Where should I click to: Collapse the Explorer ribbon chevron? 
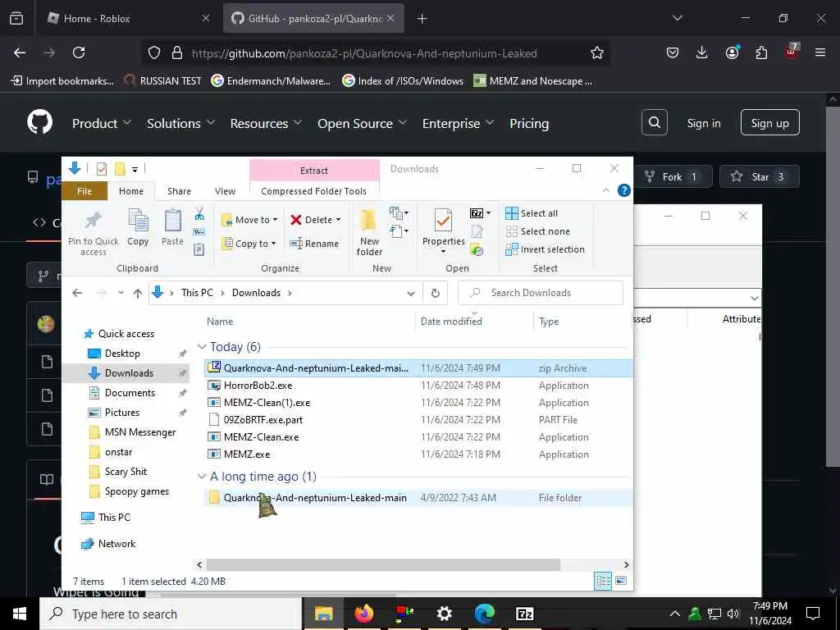pyautogui.click(x=606, y=190)
